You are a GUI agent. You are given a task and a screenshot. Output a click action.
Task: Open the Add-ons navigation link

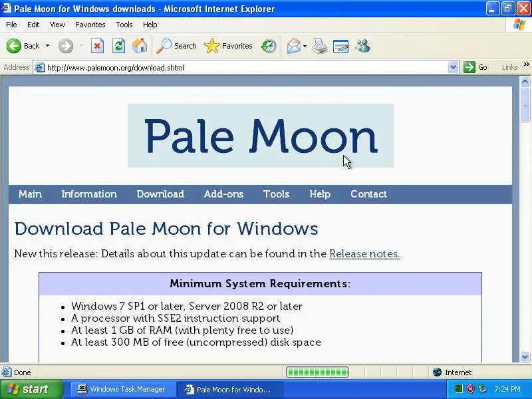tap(223, 194)
